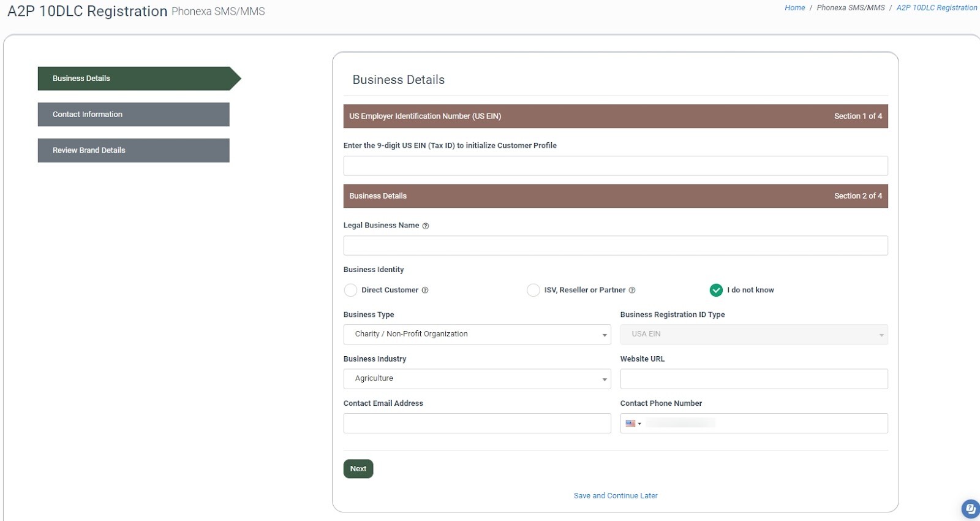Viewport: 980px width, 521px height.
Task: Show the ISV, Reseller or Partner help icon
Action: point(632,291)
